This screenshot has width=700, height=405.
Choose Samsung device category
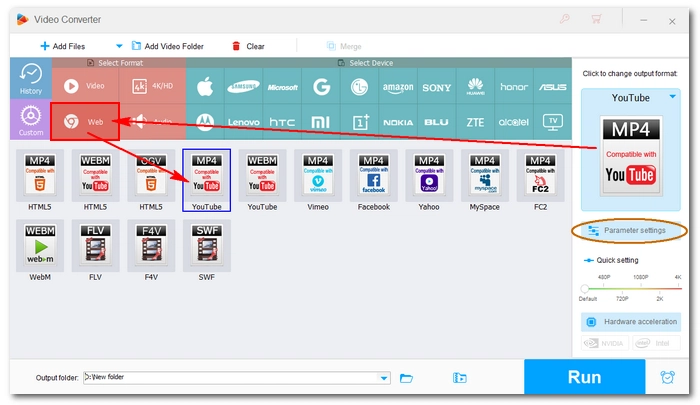pyautogui.click(x=243, y=87)
